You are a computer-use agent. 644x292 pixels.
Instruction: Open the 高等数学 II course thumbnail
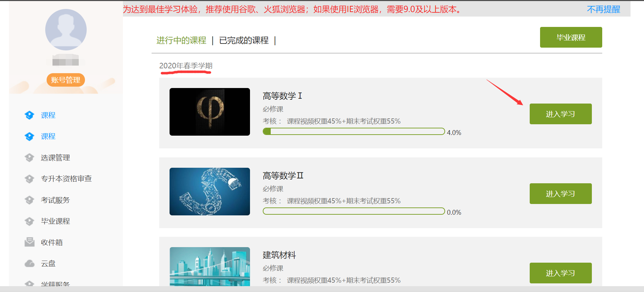tap(210, 192)
